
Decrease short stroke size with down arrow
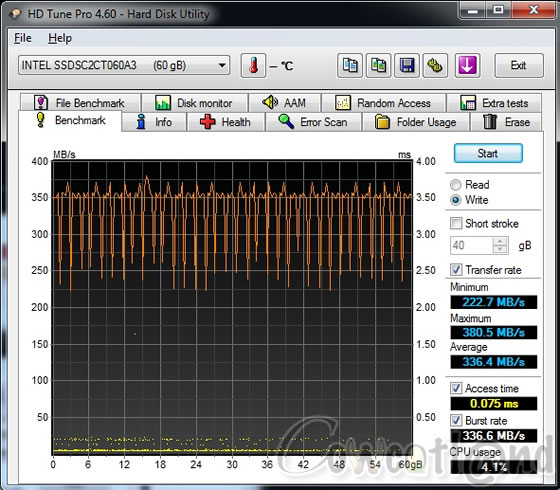500,249
